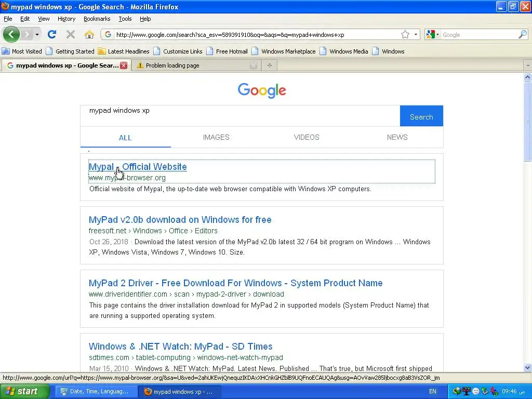Click the Stop loading X button

coord(71,34)
